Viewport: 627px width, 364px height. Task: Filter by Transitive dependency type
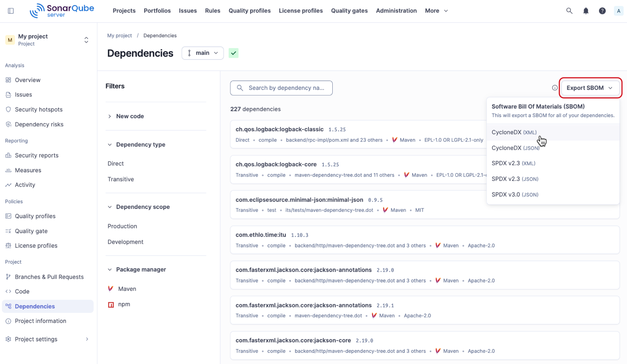pyautogui.click(x=121, y=179)
